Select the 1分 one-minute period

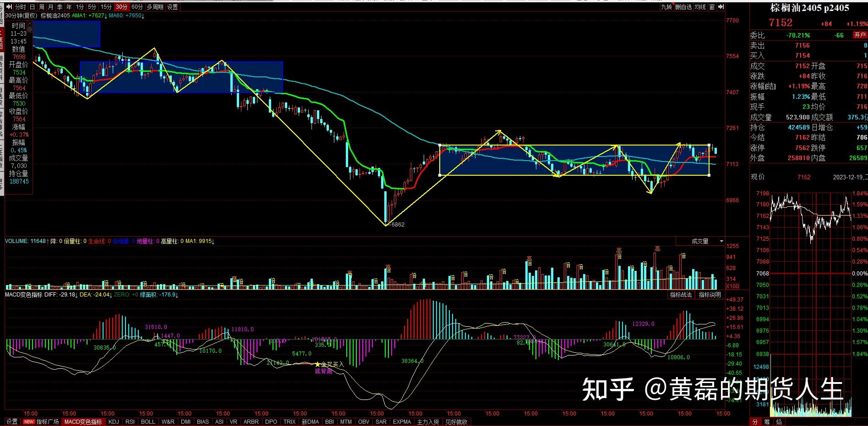(80, 7)
